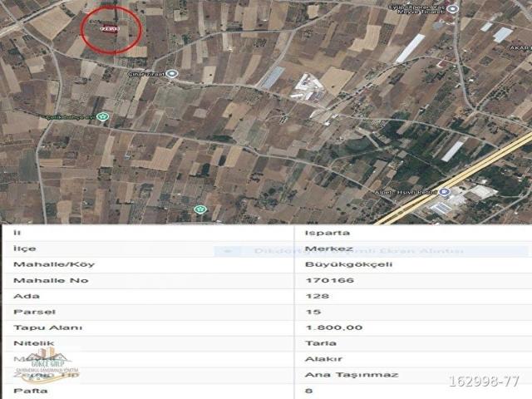The image size is (532, 399).
Task: Click the Pafta label
Action: point(30,391)
